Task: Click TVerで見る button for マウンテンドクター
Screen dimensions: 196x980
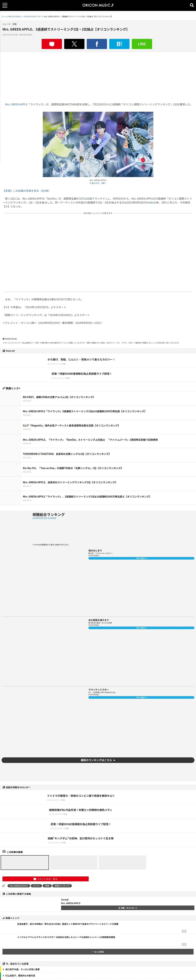Action: [x=141, y=697]
